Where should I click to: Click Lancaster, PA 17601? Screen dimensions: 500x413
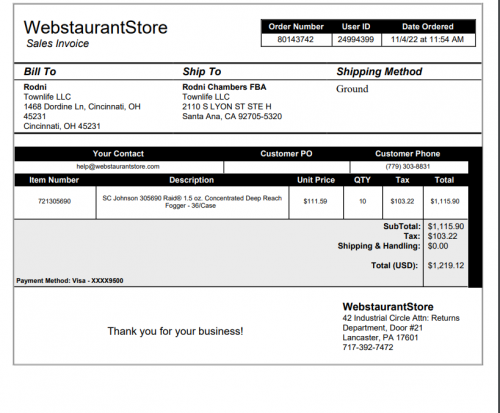[380, 338]
